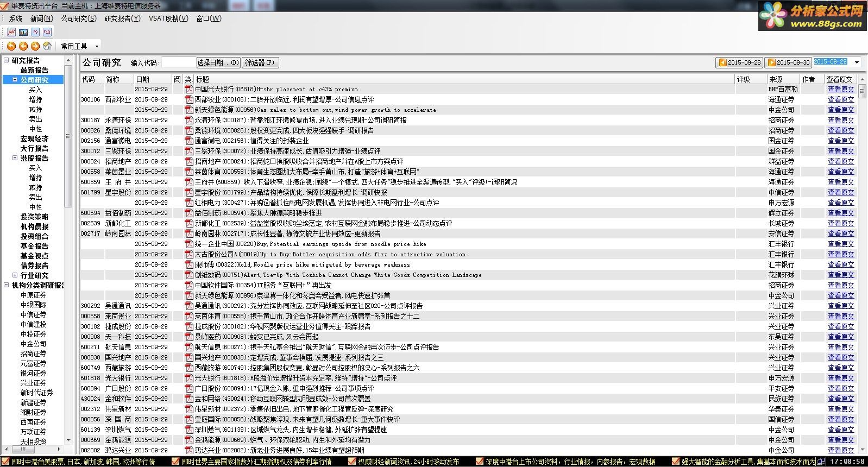Open the Home page icon
868x467 pixels.
(x=47, y=46)
